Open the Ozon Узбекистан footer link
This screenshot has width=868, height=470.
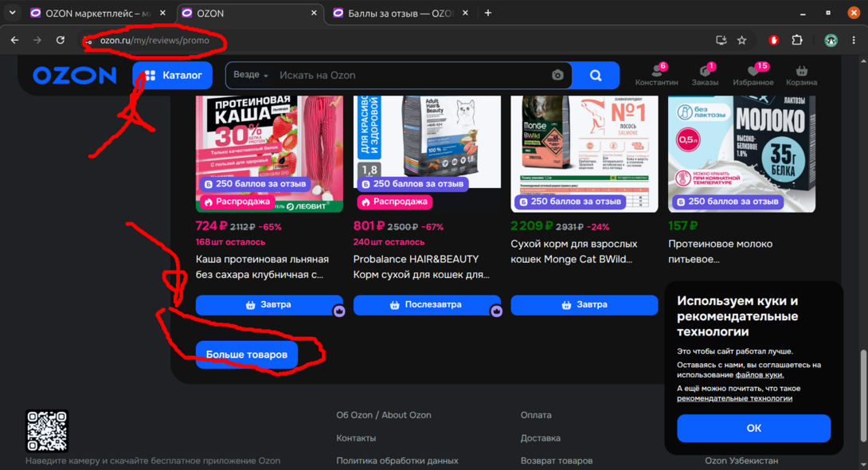point(741,460)
